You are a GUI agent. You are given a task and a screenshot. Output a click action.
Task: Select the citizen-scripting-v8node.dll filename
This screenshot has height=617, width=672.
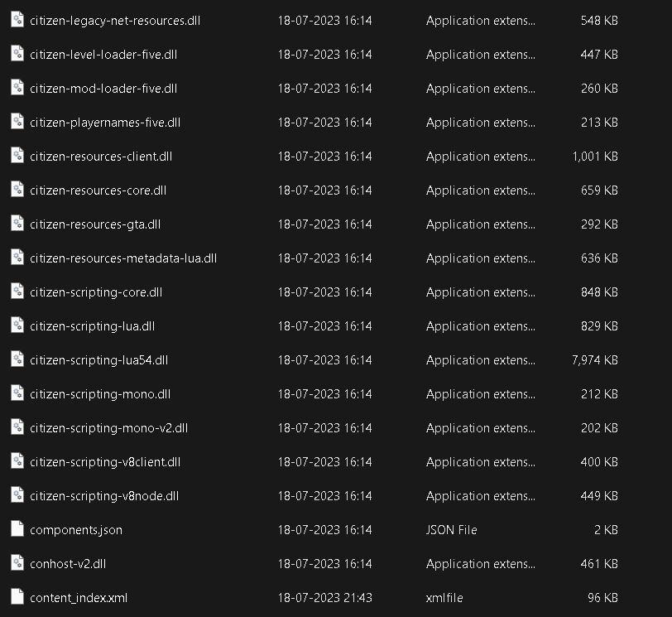[104, 496]
